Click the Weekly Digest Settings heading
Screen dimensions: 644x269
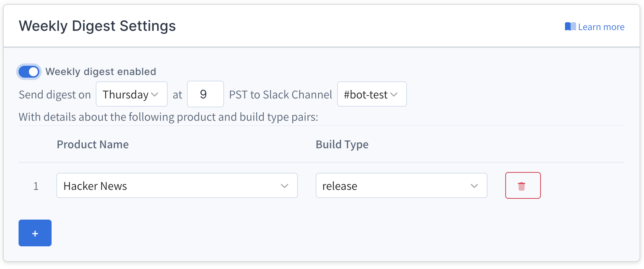pos(97,26)
